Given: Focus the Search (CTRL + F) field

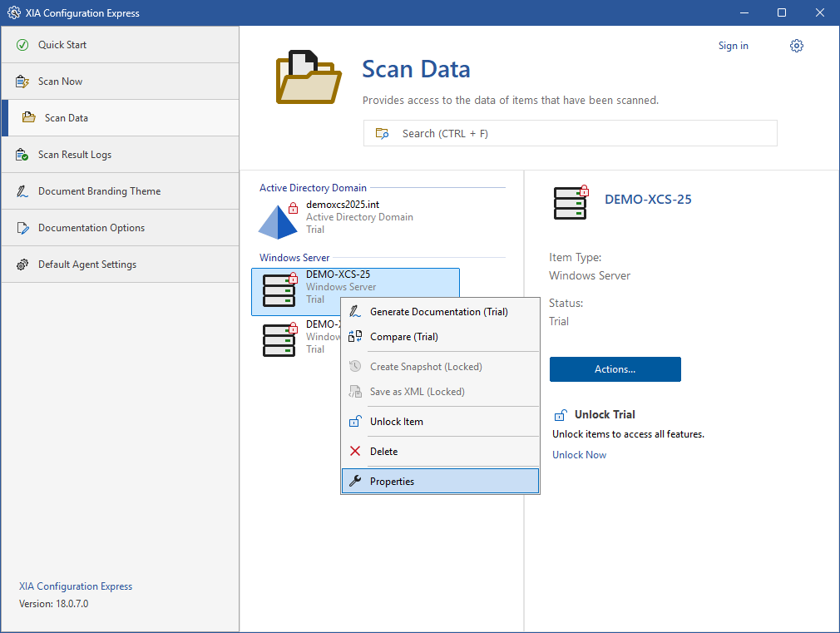Looking at the screenshot, I should [x=570, y=133].
